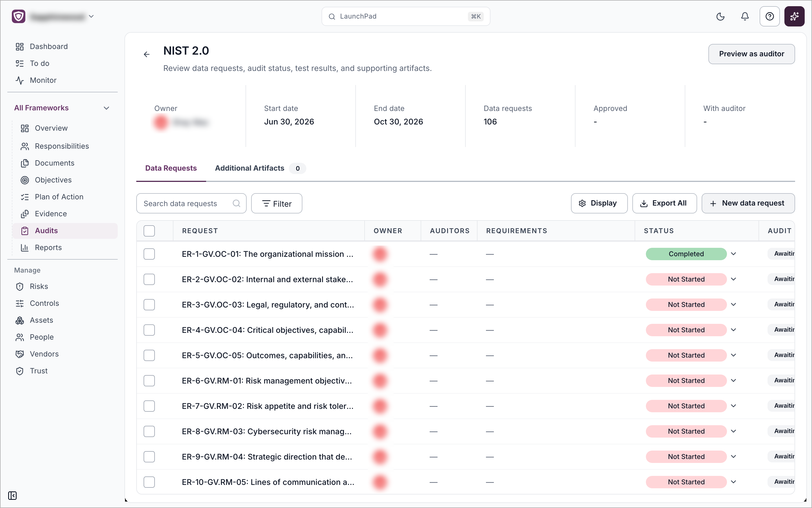Screen dimensions: 812x508
Task: Open Reports in the sidebar
Action: (65, 248)
